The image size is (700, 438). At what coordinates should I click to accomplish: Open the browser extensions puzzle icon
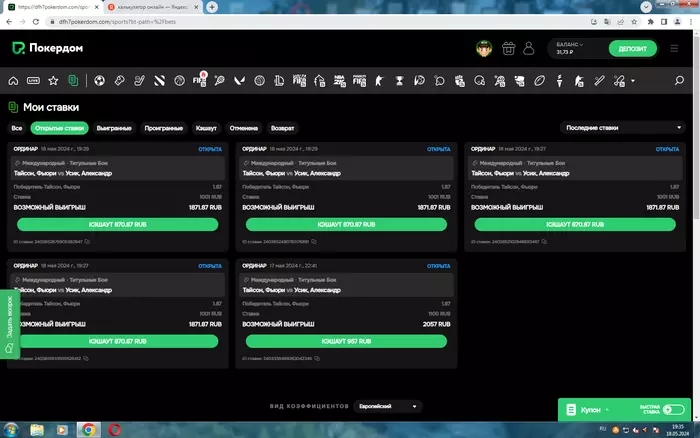650,22
